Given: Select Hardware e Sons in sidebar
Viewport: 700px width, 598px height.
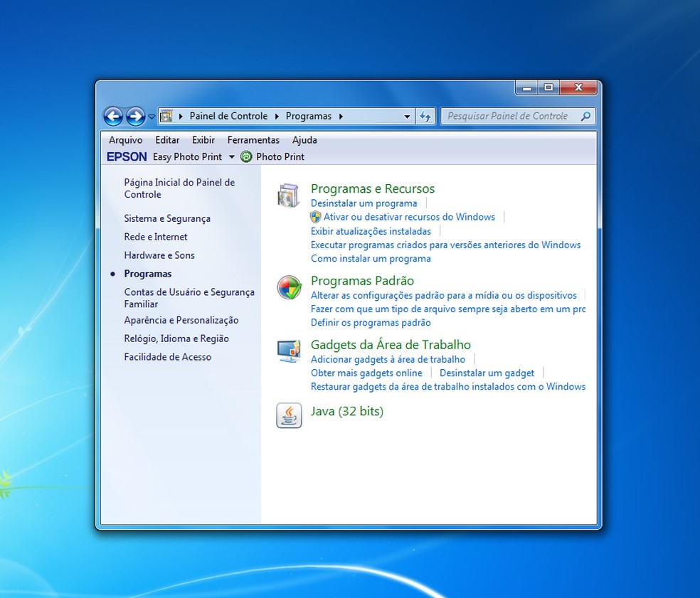Looking at the screenshot, I should click(159, 255).
